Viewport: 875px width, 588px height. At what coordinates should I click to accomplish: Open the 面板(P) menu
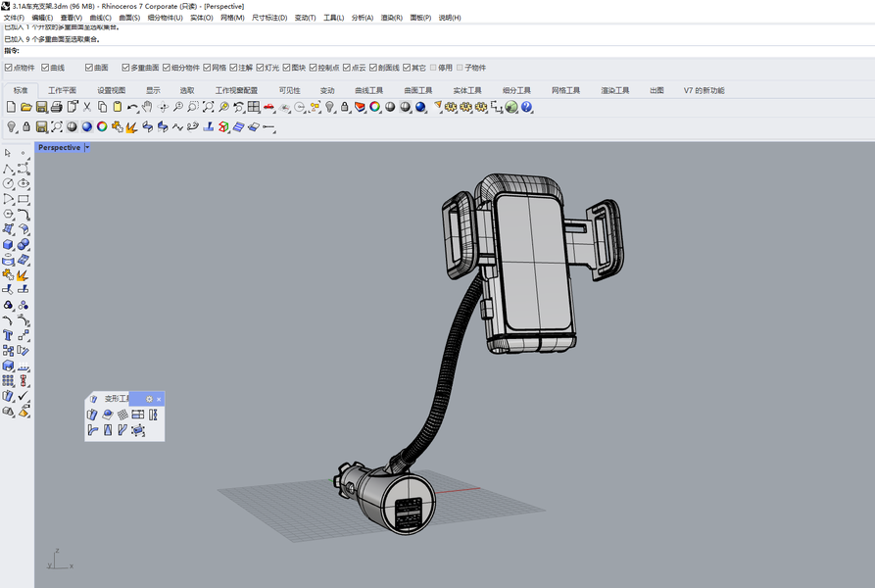[420, 18]
